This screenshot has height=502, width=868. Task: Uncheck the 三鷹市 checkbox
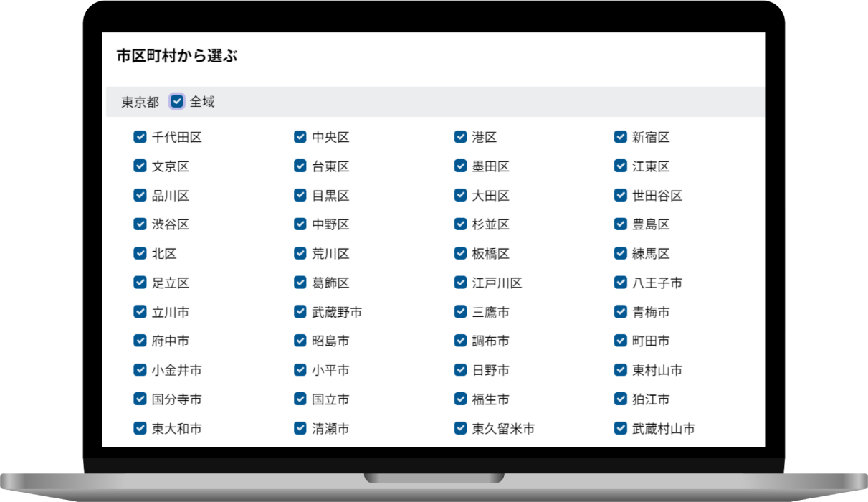pyautogui.click(x=461, y=312)
